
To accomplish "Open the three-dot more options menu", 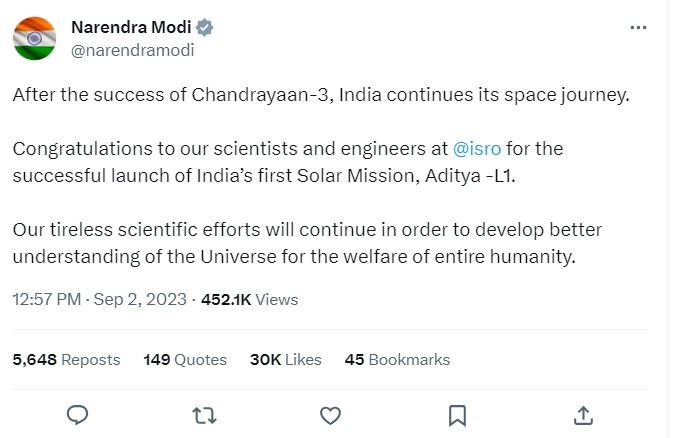I will (x=638, y=28).
